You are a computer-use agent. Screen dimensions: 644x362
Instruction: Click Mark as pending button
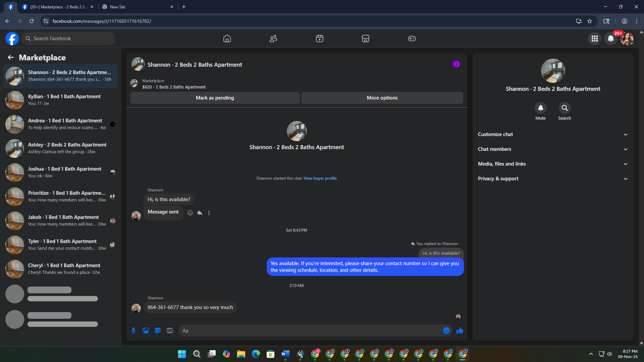[215, 98]
